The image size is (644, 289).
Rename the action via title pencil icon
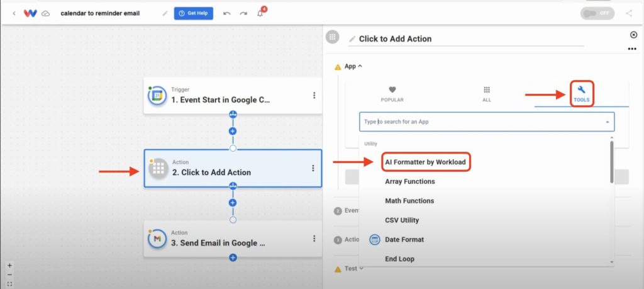click(352, 39)
